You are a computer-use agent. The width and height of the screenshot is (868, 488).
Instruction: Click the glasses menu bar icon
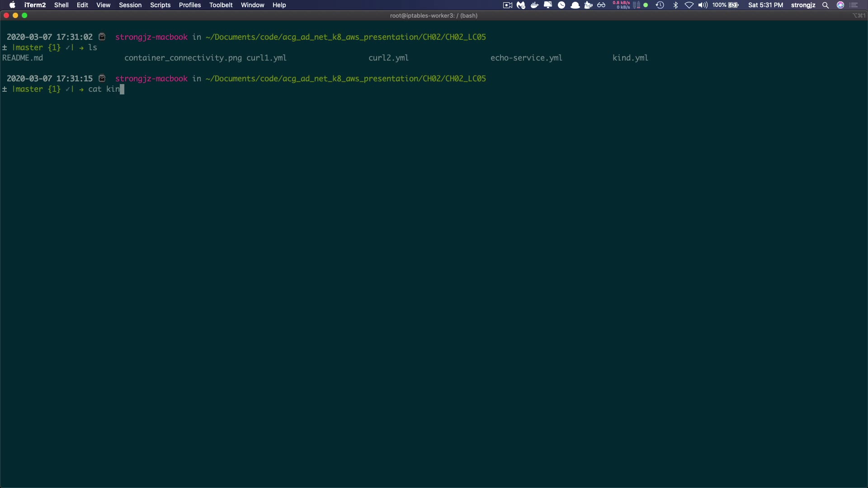click(601, 5)
